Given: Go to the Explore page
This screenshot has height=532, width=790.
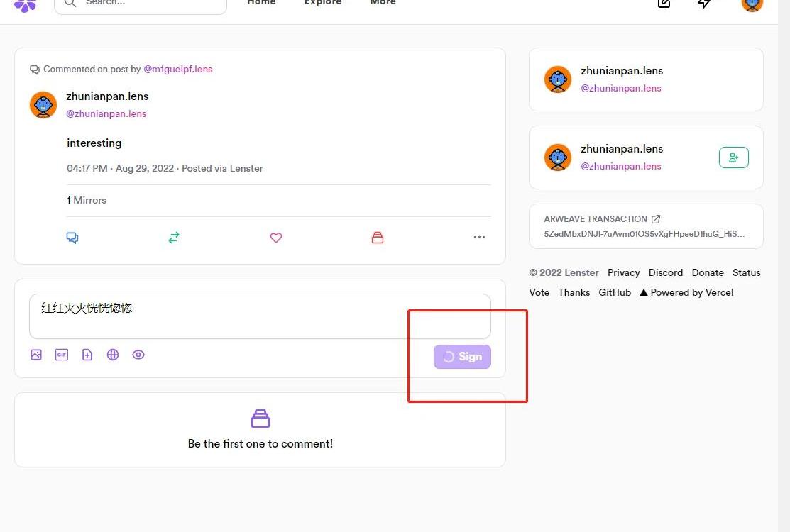Looking at the screenshot, I should point(322,3).
